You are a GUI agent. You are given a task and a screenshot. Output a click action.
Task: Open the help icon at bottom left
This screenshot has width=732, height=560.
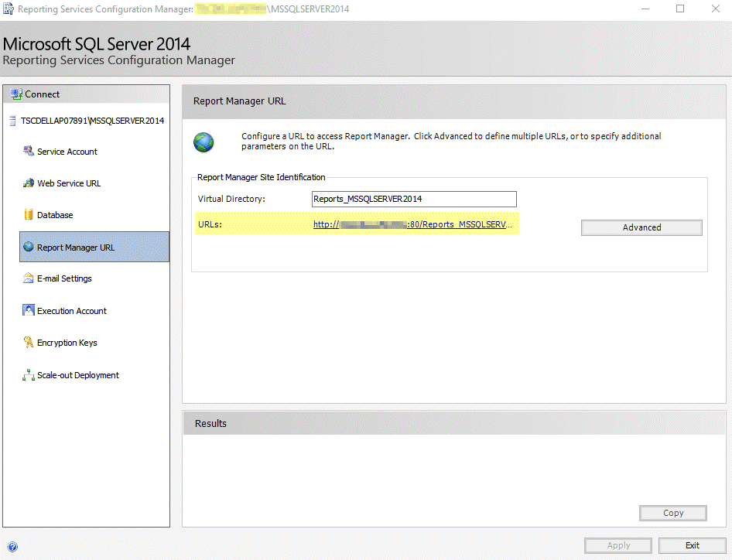tap(12, 547)
